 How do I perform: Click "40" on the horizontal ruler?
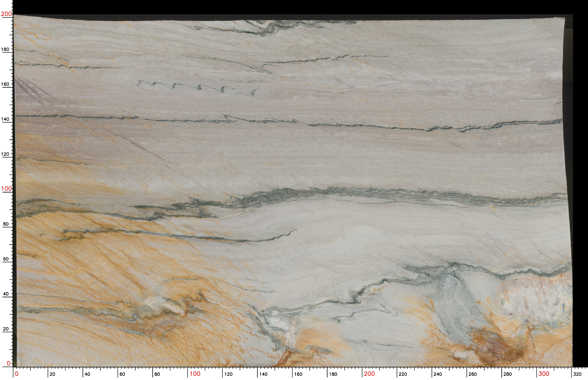tap(87, 374)
